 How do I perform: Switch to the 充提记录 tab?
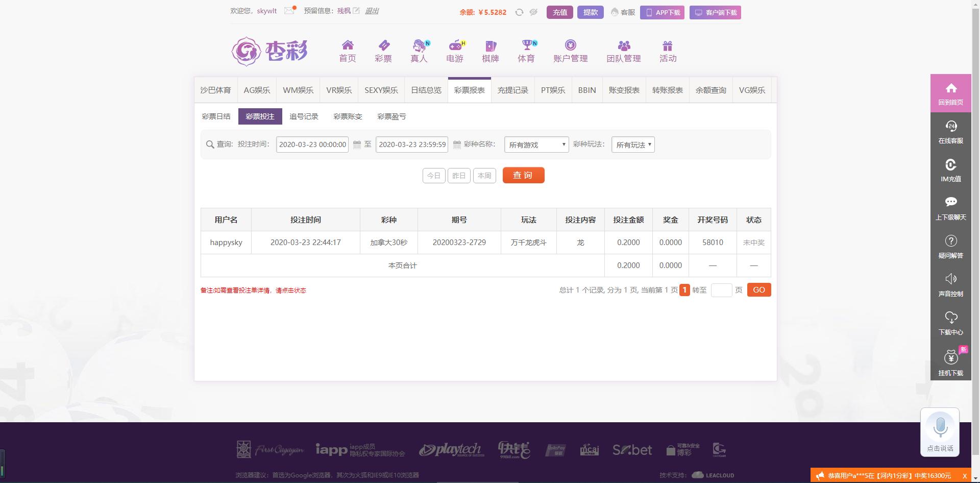512,90
